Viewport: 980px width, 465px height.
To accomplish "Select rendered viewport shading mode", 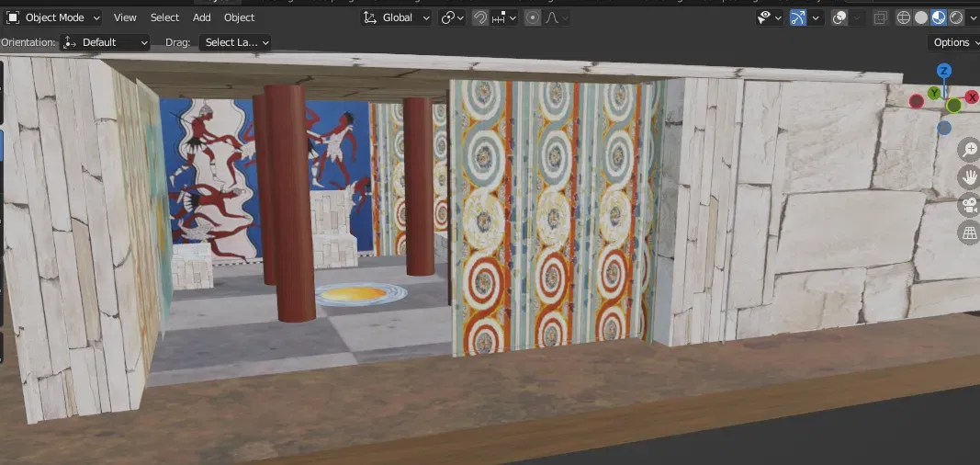I will click(x=956, y=17).
